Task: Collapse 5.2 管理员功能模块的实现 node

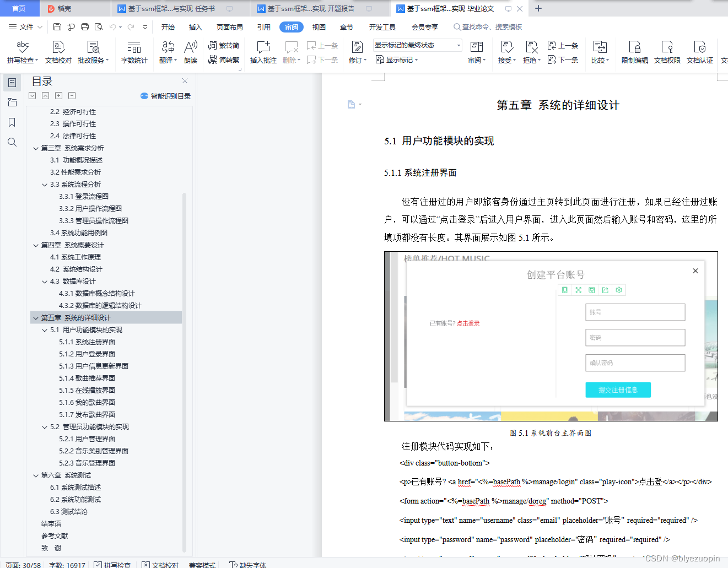Action: coord(45,427)
